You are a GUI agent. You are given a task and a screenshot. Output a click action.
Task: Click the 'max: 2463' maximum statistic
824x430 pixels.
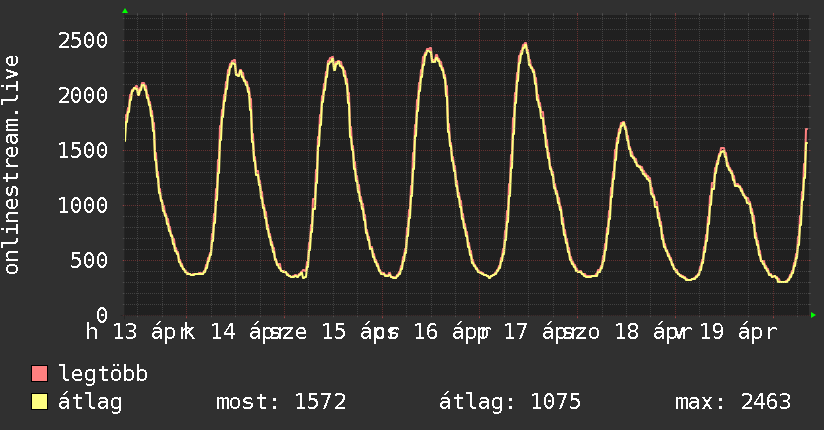click(733, 402)
